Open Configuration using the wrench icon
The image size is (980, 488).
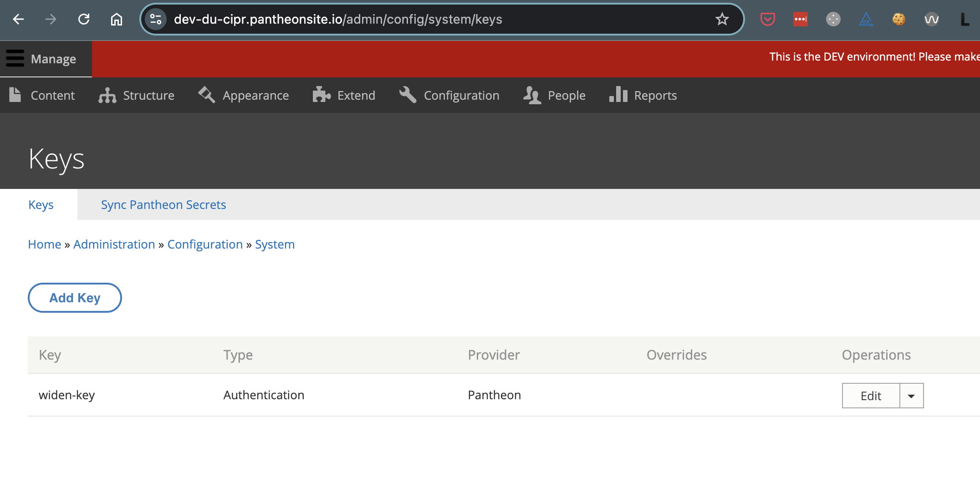(x=407, y=95)
